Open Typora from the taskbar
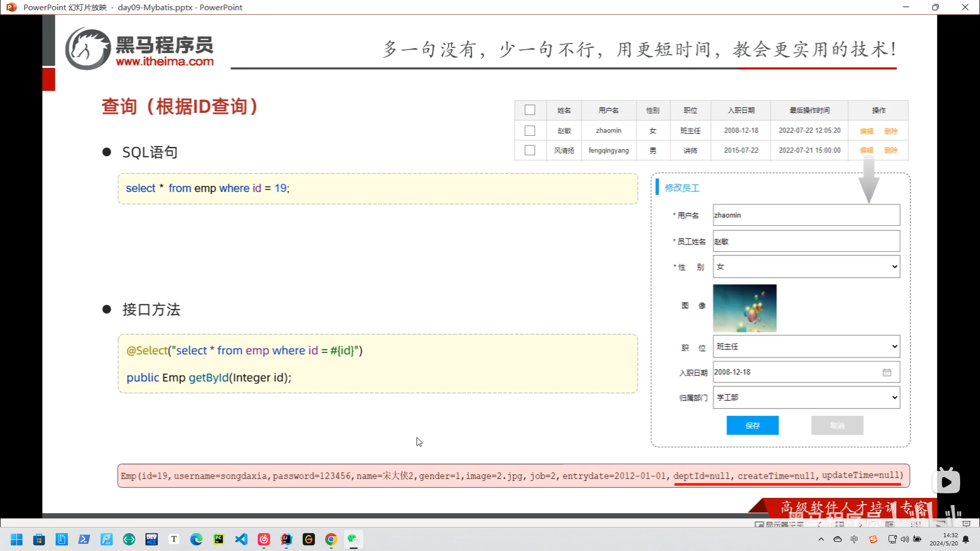The height and width of the screenshot is (551, 980). (174, 539)
